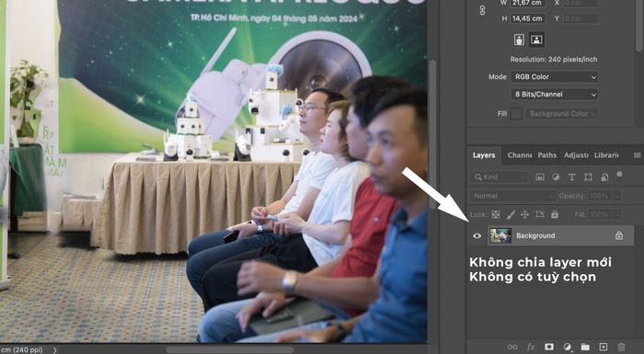Click the Fill color swatch in Properties
644x354 pixels.
coord(516,114)
